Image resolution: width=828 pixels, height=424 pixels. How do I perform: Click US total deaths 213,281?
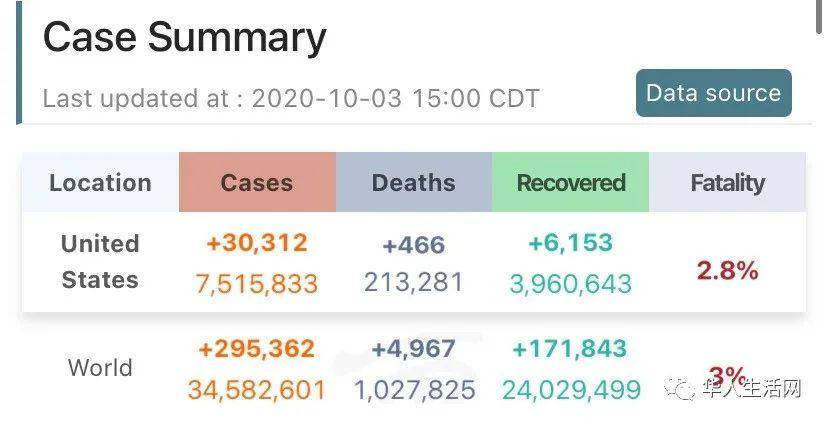pyautogui.click(x=413, y=282)
